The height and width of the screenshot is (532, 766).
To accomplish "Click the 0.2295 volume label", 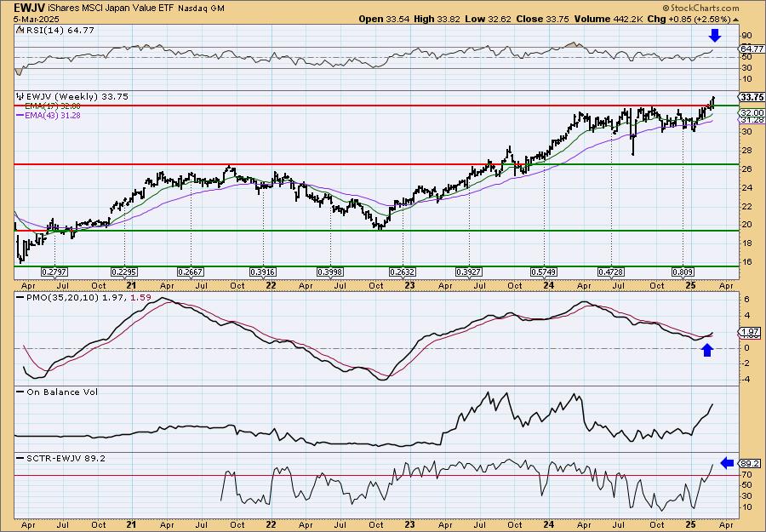I will pyautogui.click(x=124, y=272).
